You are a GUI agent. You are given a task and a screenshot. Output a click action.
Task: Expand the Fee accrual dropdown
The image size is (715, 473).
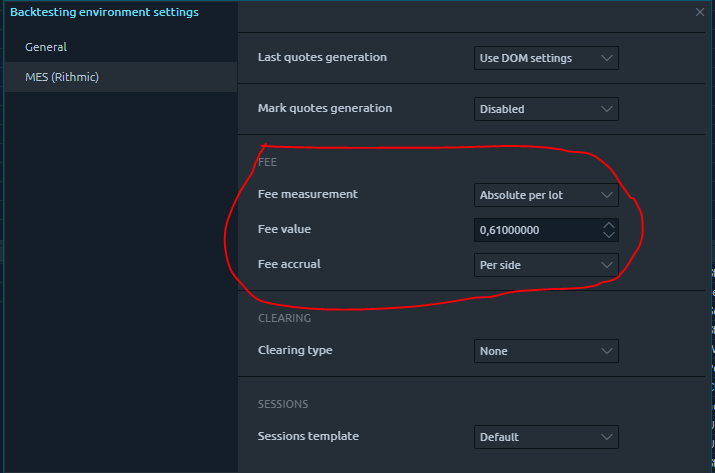tap(545, 265)
